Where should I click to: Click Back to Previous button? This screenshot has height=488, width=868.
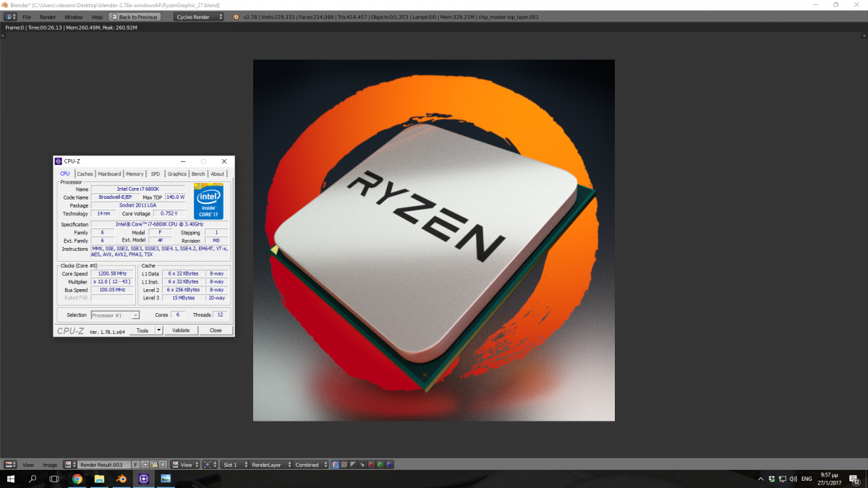tap(135, 17)
